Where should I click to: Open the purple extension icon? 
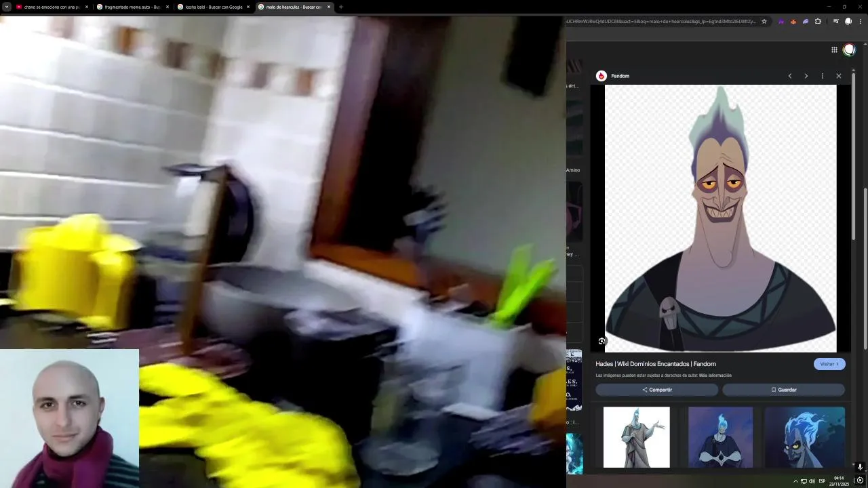(x=781, y=21)
